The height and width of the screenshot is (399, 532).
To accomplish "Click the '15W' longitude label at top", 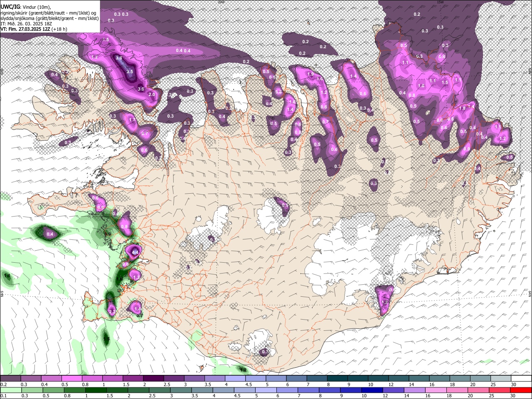I will pos(440,2).
